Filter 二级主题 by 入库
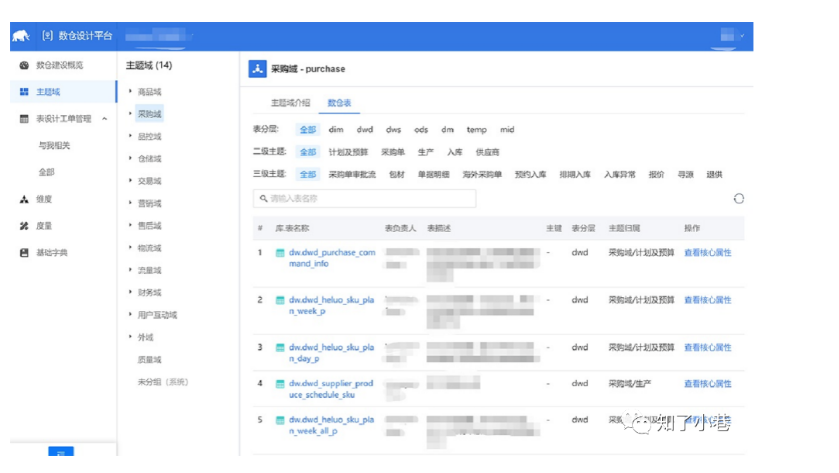Viewport: 839px width, 473px height. pyautogui.click(x=455, y=152)
